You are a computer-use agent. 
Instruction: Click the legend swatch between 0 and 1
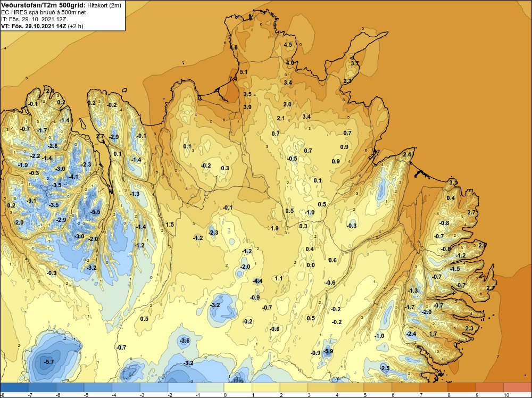tap(238, 387)
